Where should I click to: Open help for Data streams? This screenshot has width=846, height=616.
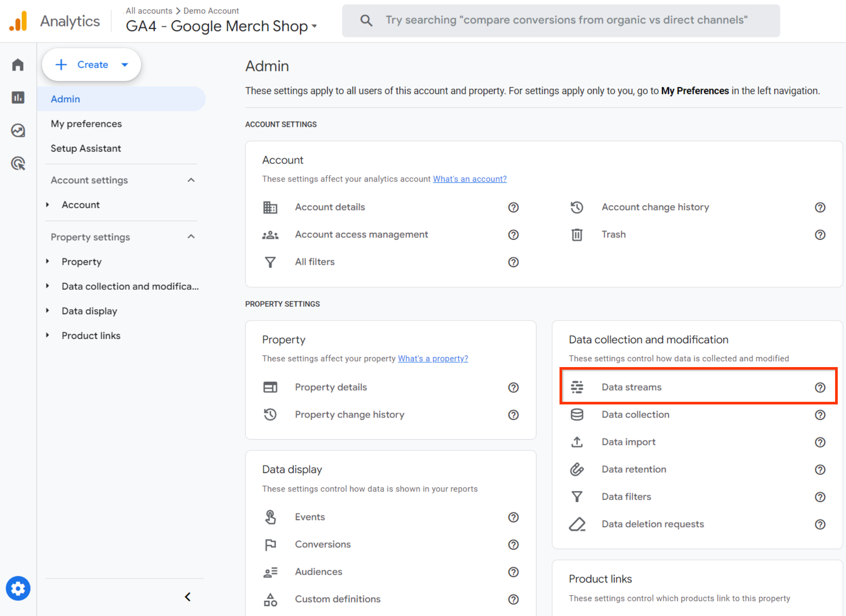coord(820,387)
